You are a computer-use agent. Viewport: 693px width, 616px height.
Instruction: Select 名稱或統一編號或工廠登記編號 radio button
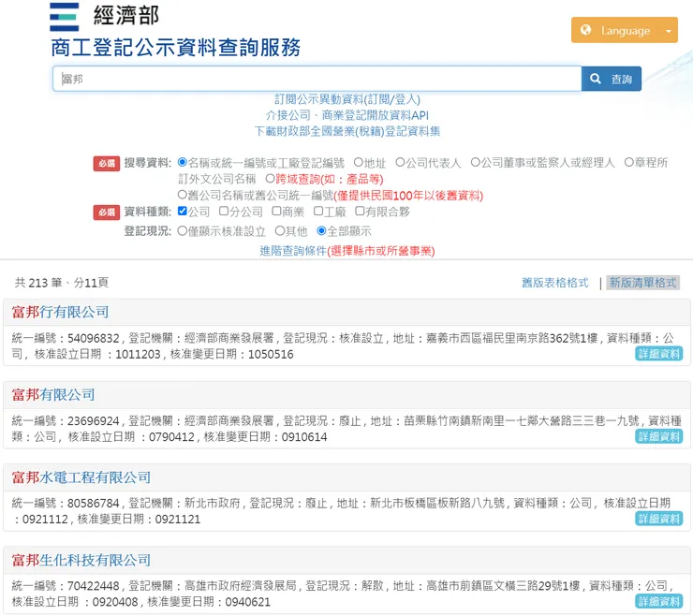(182, 162)
